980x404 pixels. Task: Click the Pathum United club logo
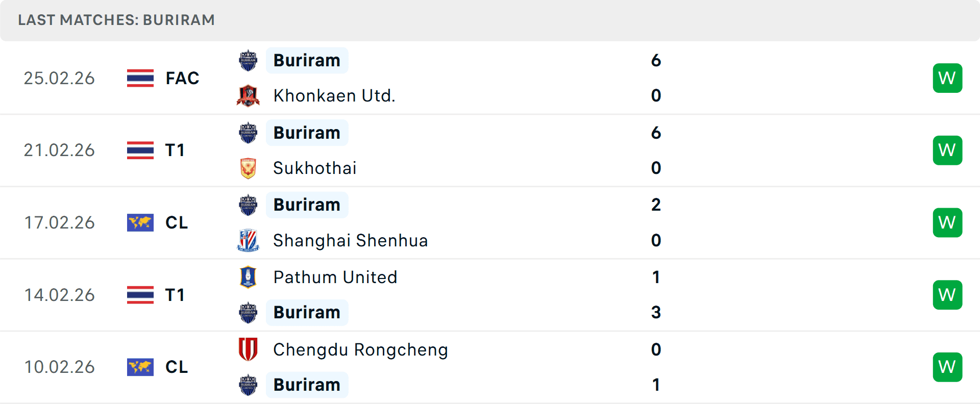[x=248, y=277]
